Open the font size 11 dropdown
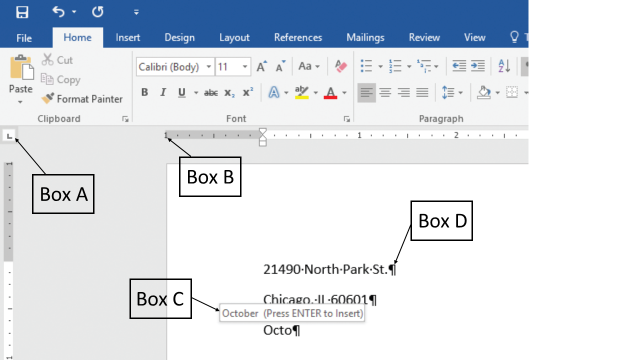Screen dimensions: 640x360 pyautogui.click(x=245, y=67)
